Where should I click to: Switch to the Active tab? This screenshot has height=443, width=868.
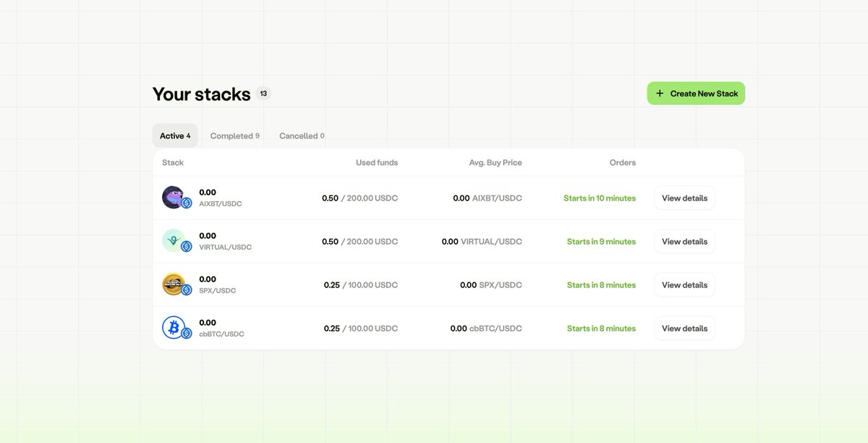pos(175,135)
